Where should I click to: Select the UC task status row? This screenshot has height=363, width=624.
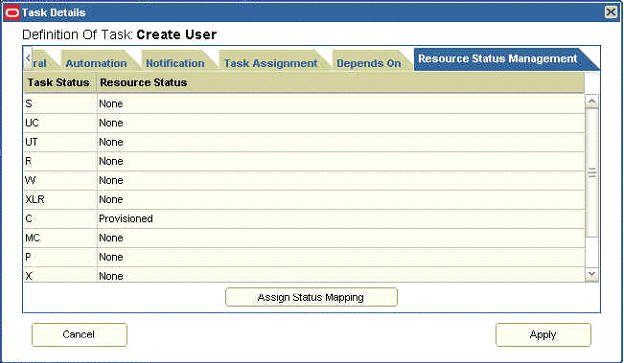[304, 123]
